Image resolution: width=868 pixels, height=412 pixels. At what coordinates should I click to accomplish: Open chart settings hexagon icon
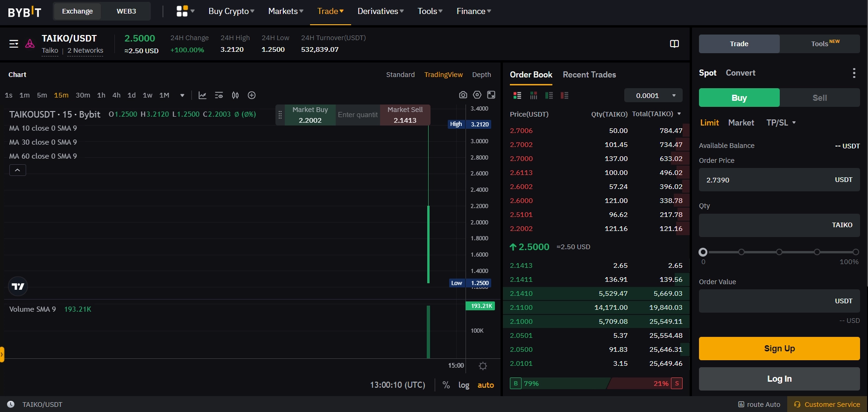click(x=477, y=95)
